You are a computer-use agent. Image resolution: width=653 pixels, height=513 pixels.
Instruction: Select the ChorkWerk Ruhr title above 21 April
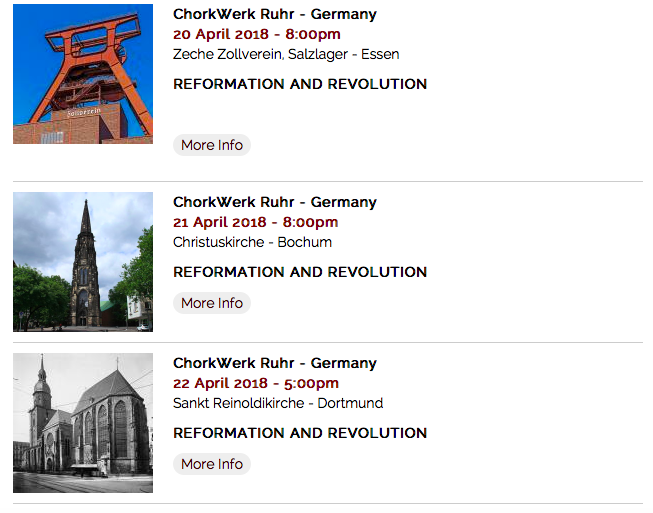click(x=275, y=202)
